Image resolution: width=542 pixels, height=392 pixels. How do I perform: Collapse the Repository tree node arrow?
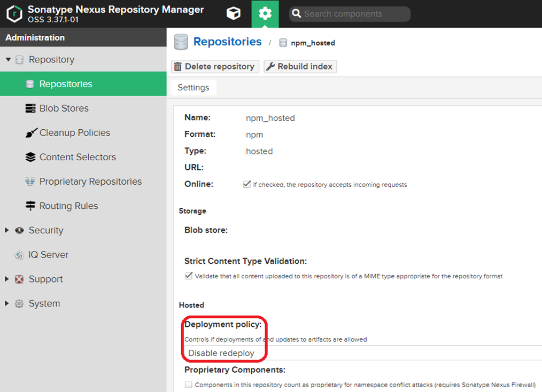(x=9, y=60)
